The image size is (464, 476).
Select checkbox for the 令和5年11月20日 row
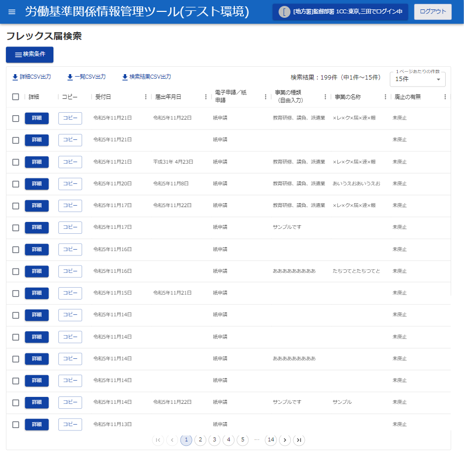(16, 184)
